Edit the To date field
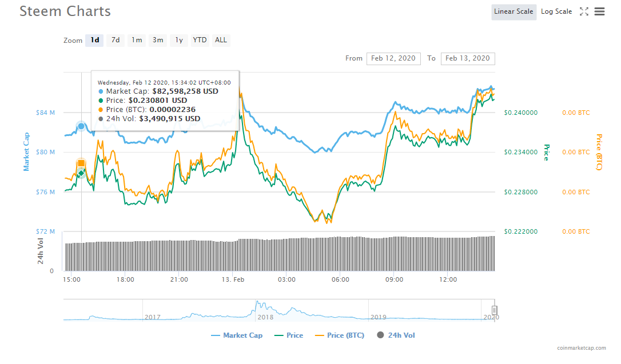 click(x=468, y=58)
